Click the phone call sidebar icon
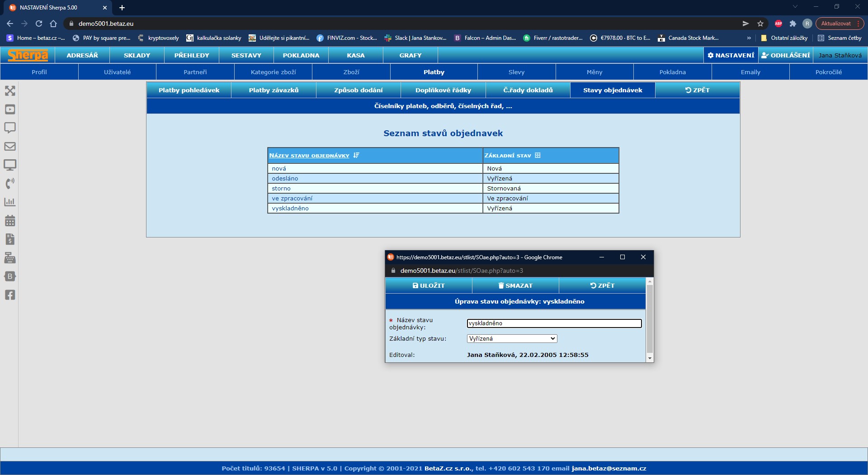This screenshot has width=868, height=475. click(10, 184)
